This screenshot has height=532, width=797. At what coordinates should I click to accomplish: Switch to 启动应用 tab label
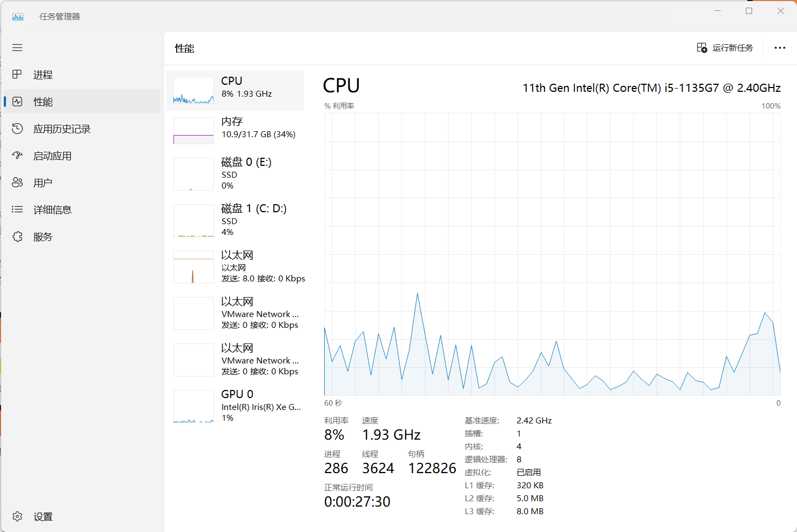pos(52,156)
